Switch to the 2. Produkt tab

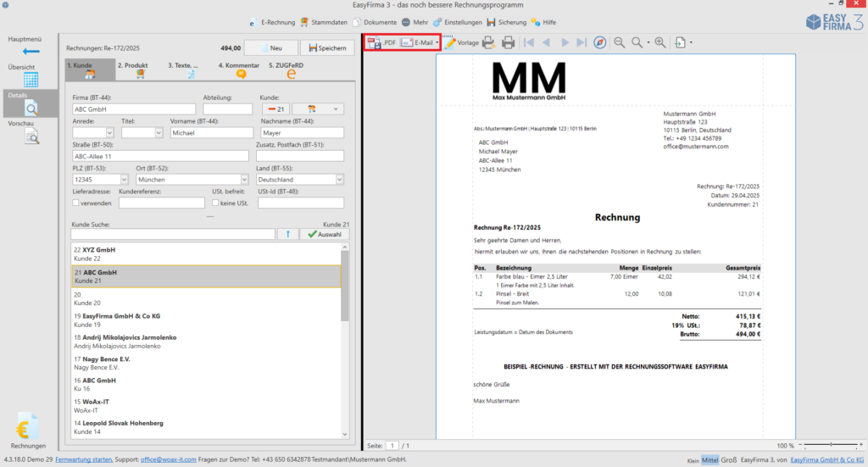tap(133, 70)
